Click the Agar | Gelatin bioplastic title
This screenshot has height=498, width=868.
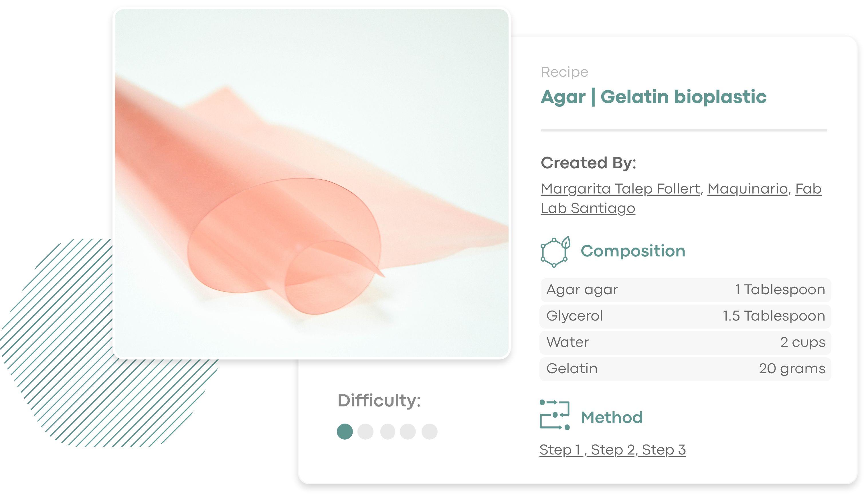coord(653,97)
